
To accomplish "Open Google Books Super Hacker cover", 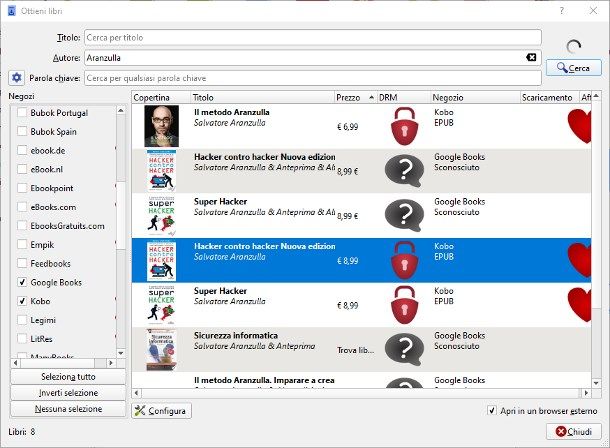I will [161, 215].
